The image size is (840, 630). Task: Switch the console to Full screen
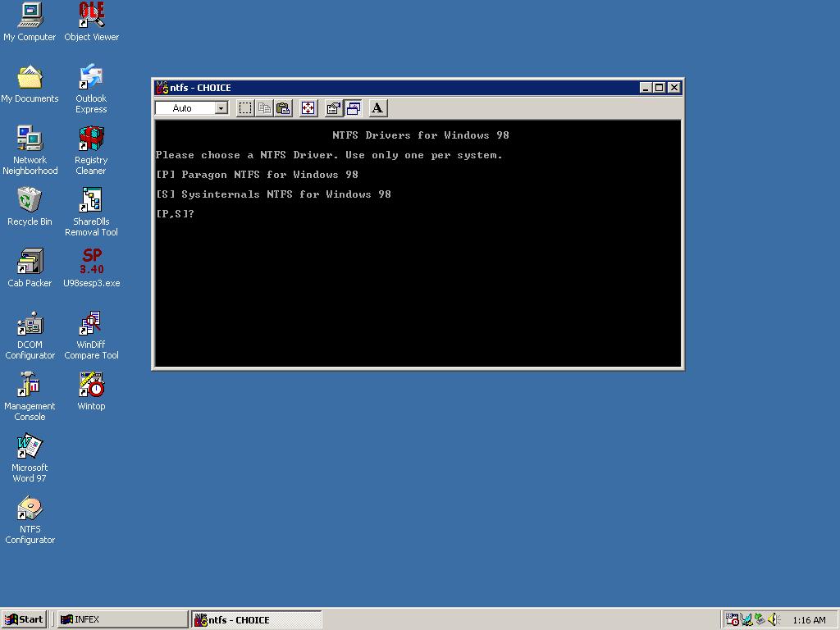pos(308,108)
